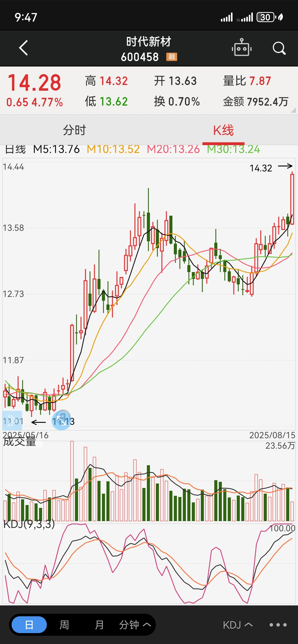
Task: Open stock search magnifier icon
Action: 279,48
